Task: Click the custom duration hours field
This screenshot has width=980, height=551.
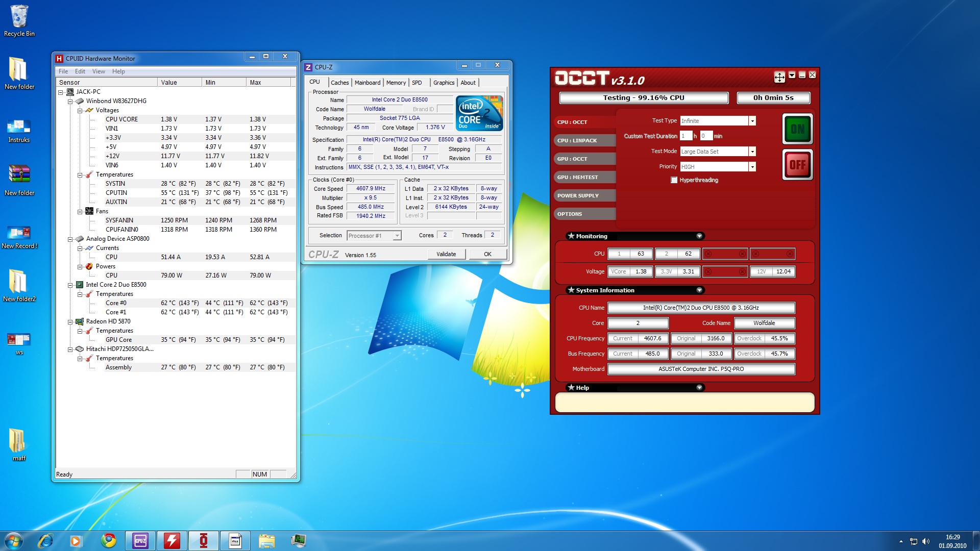Action: tap(686, 136)
